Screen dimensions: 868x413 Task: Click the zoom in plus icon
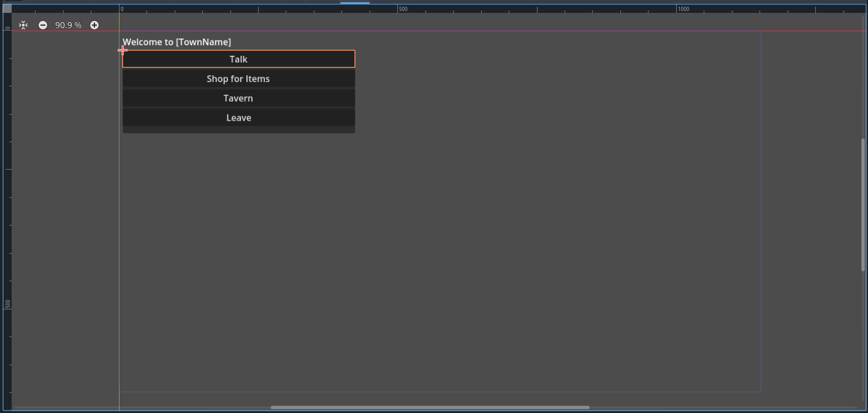click(94, 25)
